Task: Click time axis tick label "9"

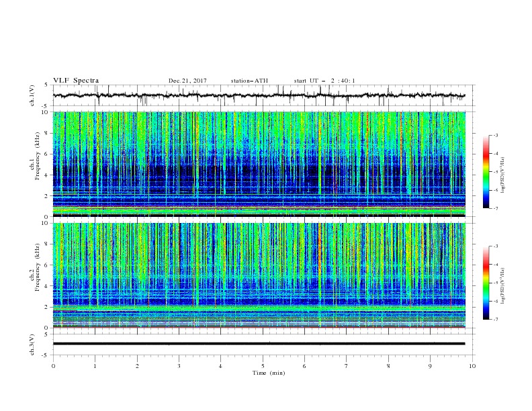Action: pyautogui.click(x=430, y=366)
